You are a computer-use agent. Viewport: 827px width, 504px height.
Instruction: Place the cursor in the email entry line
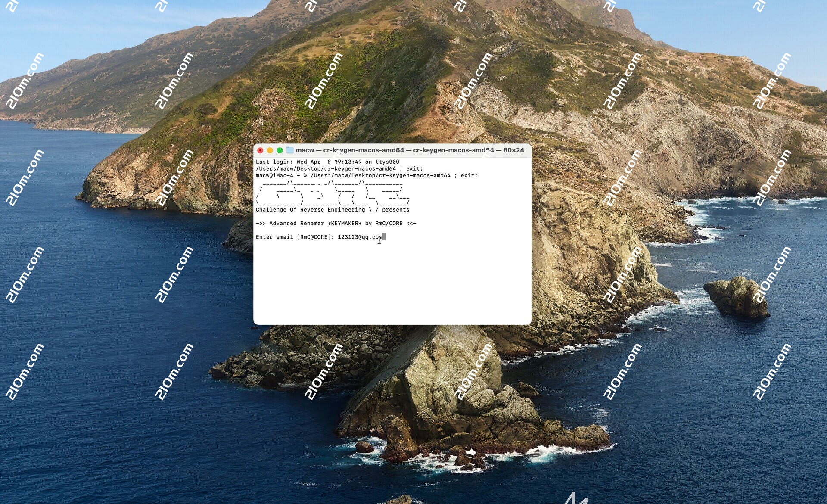click(x=362, y=237)
